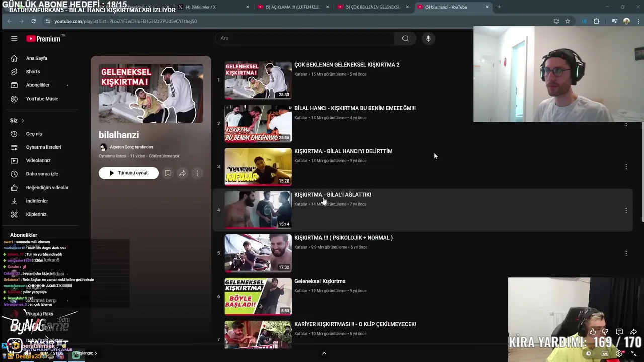Open thumbnail with 15:20 duration

tap(258, 166)
